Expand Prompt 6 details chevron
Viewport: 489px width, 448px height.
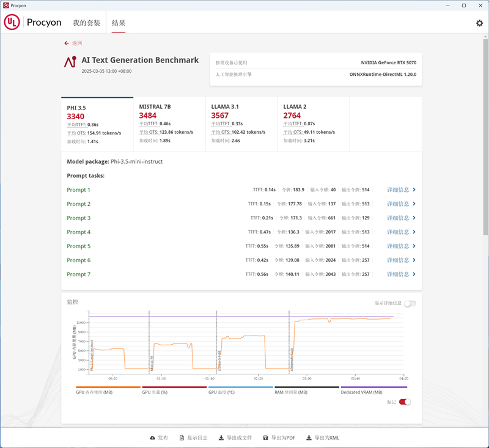[x=414, y=260]
